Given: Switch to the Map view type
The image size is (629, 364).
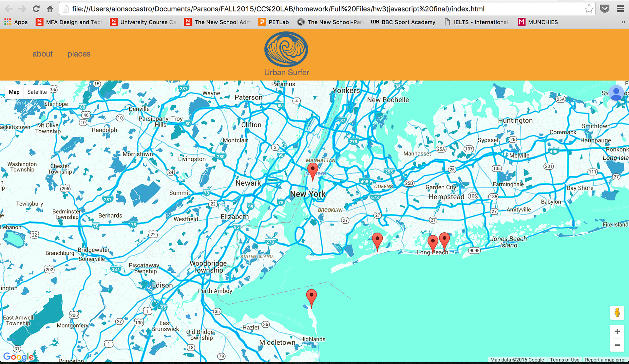Looking at the screenshot, I should click(14, 92).
